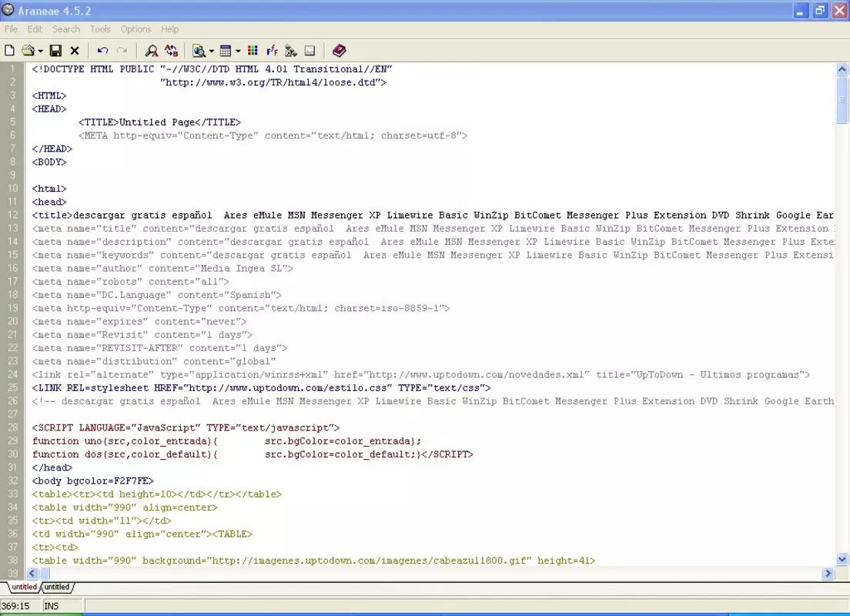Screen dimensions: 850x616
Task: Open the Tools menu
Action: click(100, 28)
